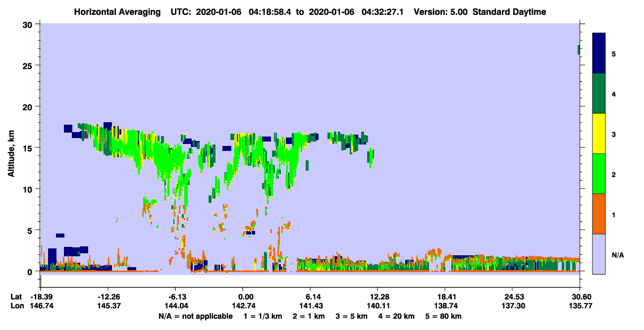Click the 'Lon' row label

(17, 306)
